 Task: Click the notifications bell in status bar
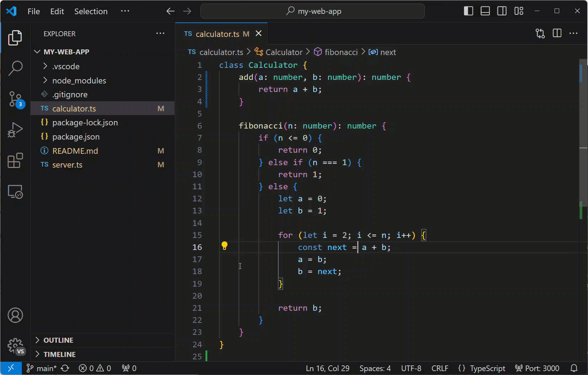pos(574,368)
